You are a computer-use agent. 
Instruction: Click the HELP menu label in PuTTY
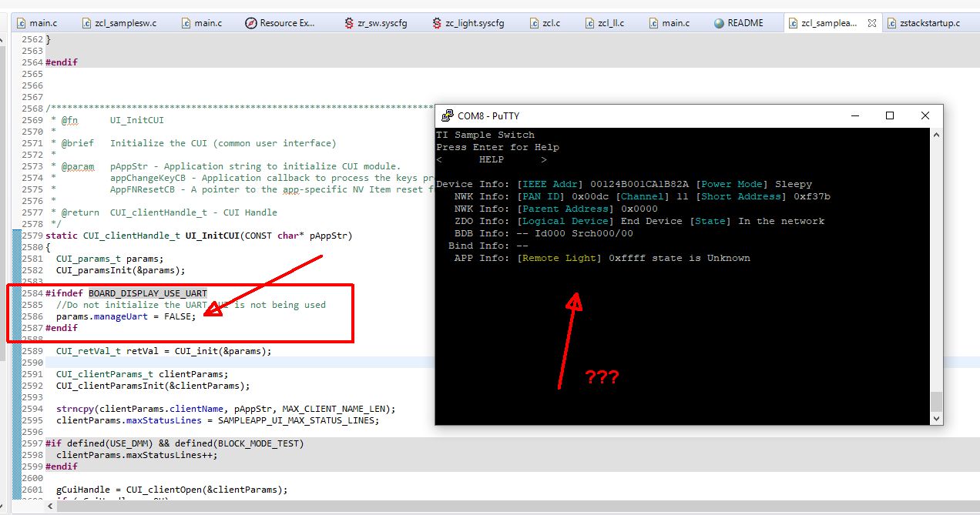point(492,159)
